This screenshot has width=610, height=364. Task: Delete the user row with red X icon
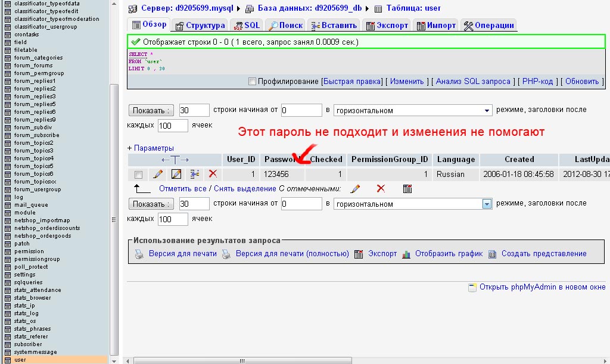click(x=212, y=175)
